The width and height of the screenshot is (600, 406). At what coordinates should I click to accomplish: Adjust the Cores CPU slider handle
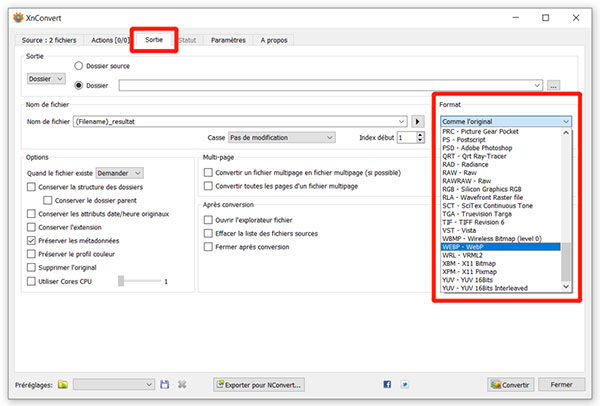pos(121,281)
